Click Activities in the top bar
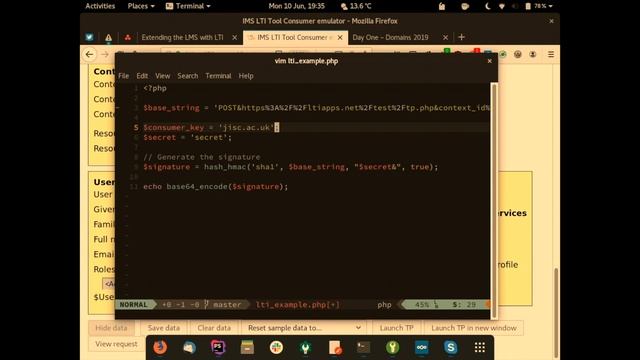This screenshot has height=360, width=640. click(100, 6)
